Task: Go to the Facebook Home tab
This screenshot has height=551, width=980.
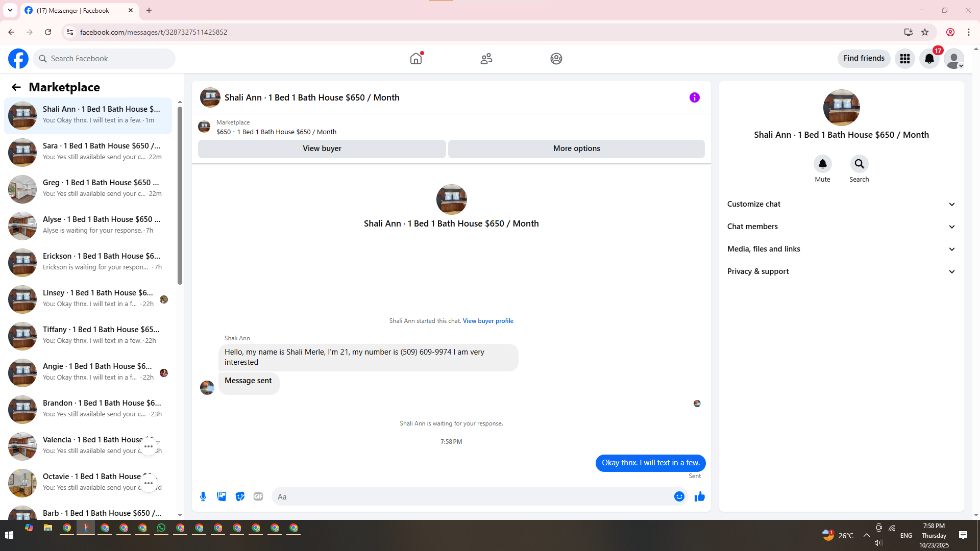Action: (x=416, y=59)
